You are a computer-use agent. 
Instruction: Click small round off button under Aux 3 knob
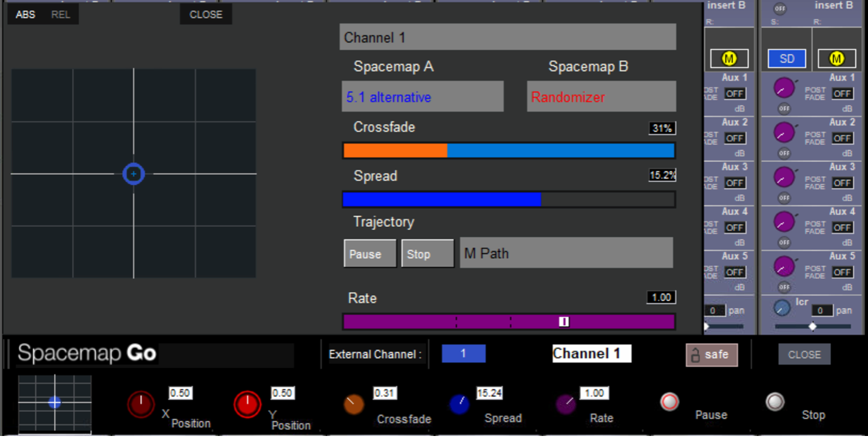(784, 197)
